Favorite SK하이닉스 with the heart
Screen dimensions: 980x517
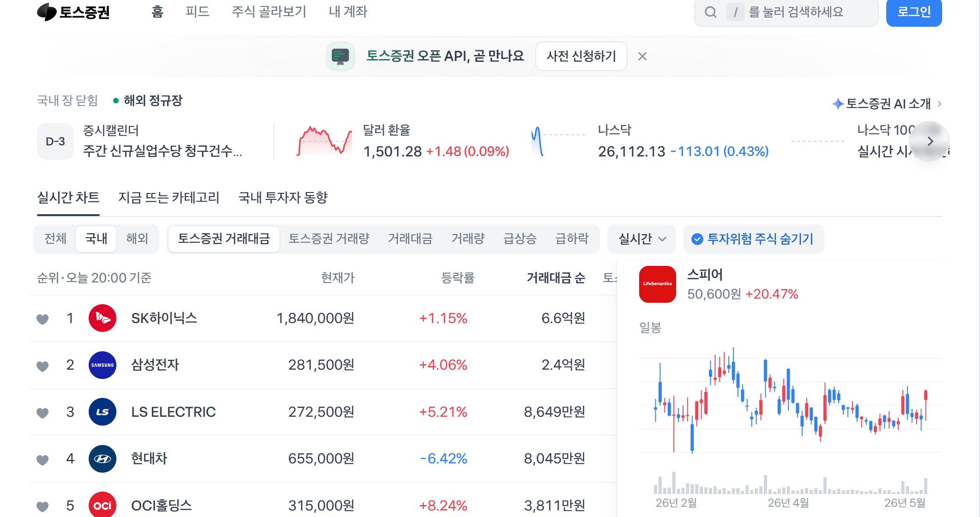point(42,319)
